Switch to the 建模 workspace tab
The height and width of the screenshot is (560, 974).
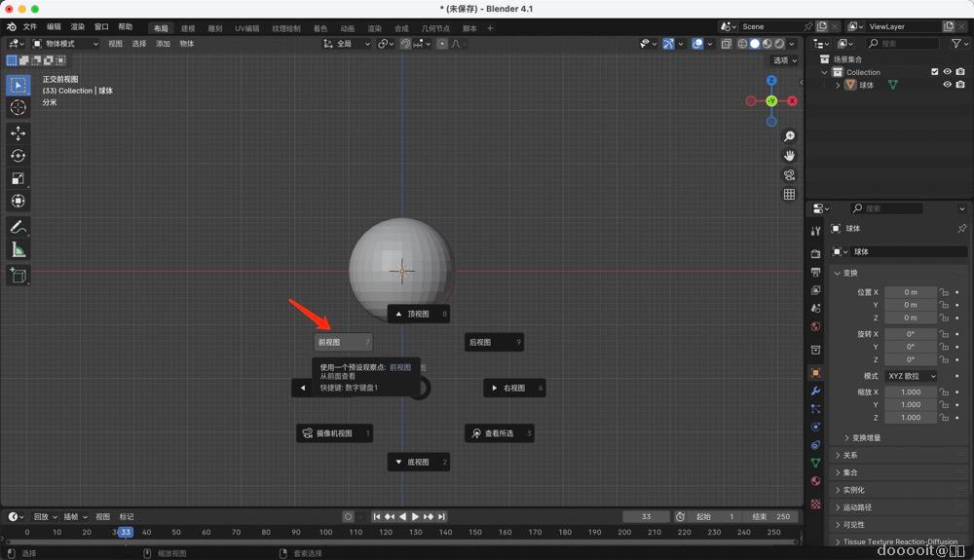pyautogui.click(x=188, y=28)
